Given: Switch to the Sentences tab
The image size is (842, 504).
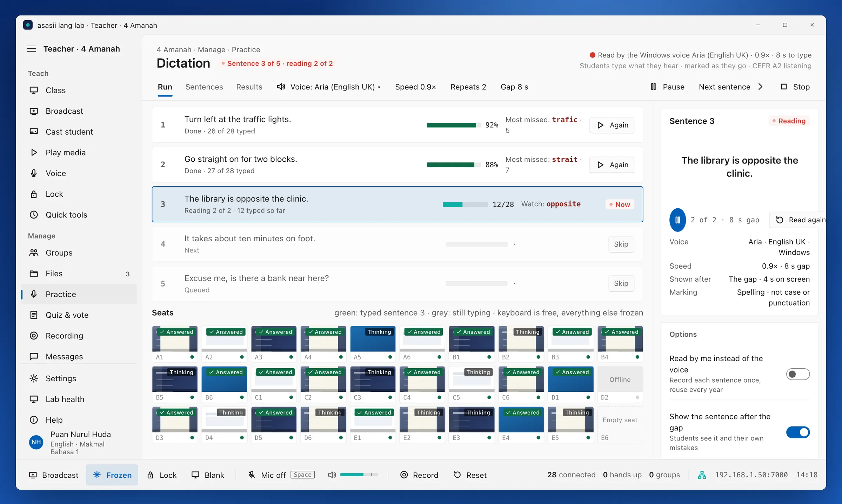Looking at the screenshot, I should (204, 87).
